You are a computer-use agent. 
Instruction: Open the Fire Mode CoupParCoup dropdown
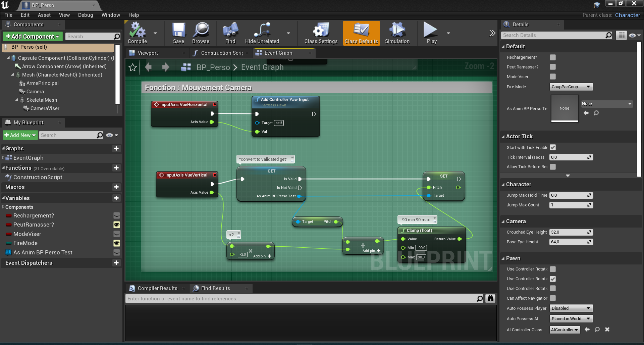(x=571, y=87)
